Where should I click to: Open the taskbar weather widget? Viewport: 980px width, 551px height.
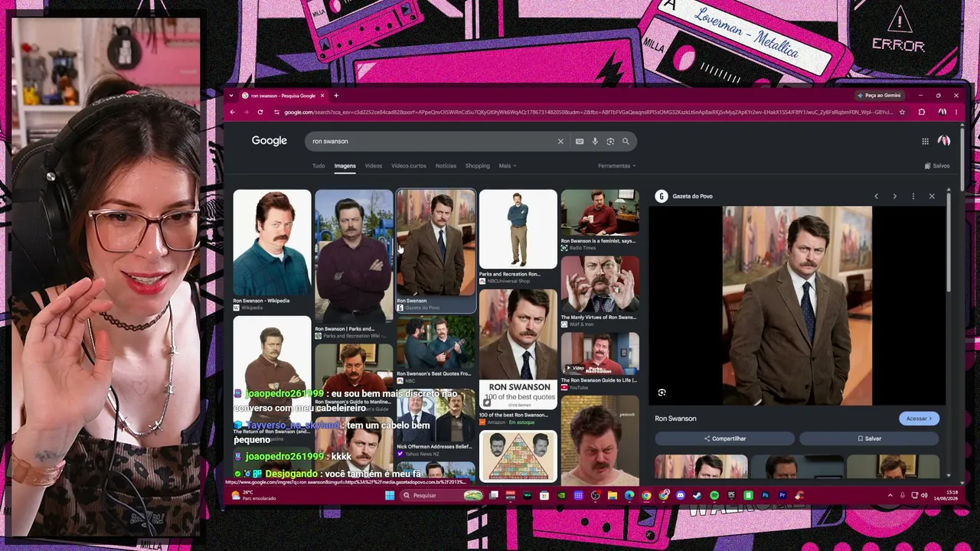[253, 495]
